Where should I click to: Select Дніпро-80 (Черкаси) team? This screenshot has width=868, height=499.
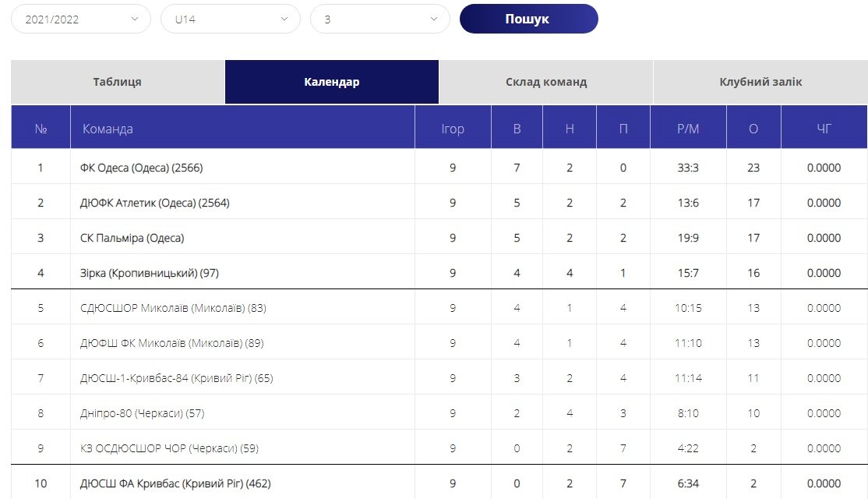coord(142,413)
